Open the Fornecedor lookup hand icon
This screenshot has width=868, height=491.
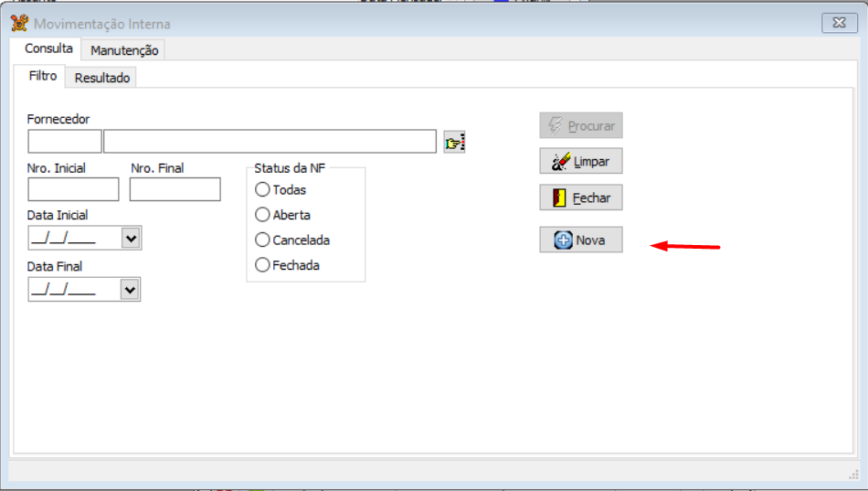point(454,142)
